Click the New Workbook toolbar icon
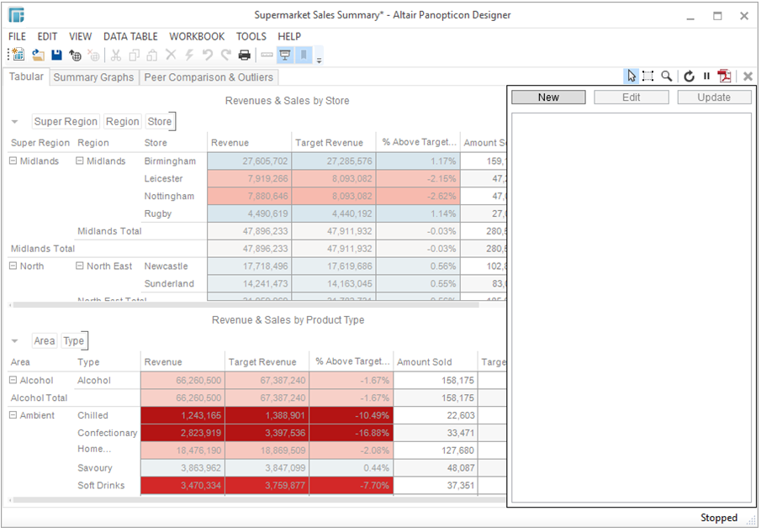This screenshot has height=532, width=761. click(17, 55)
